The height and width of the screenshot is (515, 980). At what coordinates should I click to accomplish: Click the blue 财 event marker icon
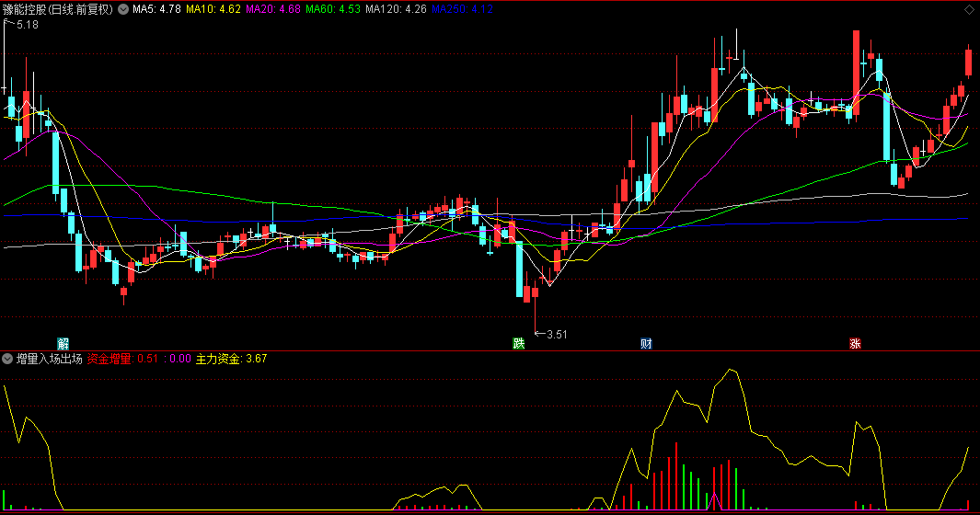[646, 344]
